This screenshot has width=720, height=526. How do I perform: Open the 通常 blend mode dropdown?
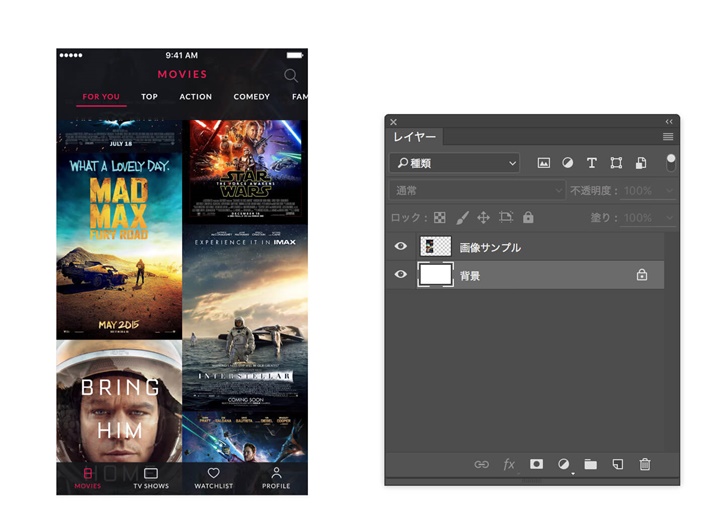click(478, 190)
